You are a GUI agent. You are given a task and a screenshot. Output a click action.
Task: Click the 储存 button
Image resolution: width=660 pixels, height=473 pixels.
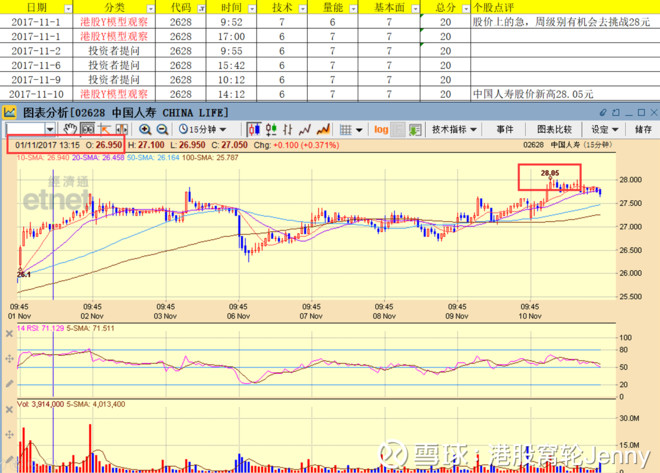pyautogui.click(x=643, y=129)
